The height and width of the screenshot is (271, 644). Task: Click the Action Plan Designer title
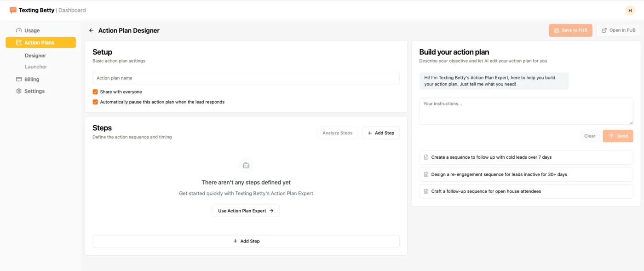coord(129,30)
